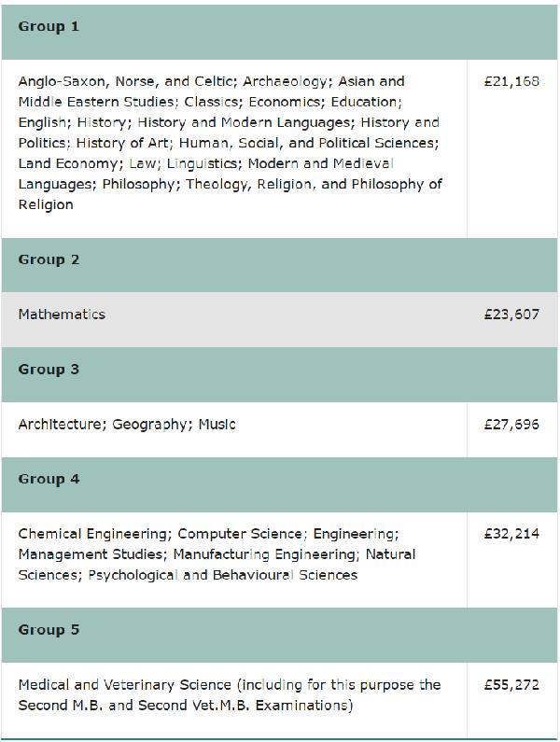Click the Group 3 header band
Image resolution: width=560 pixels, height=742 pixels.
(279, 374)
